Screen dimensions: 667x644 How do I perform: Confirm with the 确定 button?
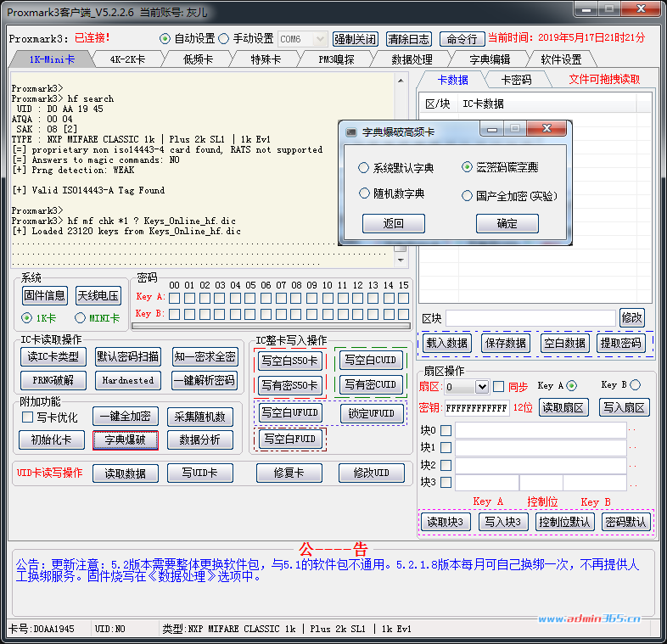[507, 224]
